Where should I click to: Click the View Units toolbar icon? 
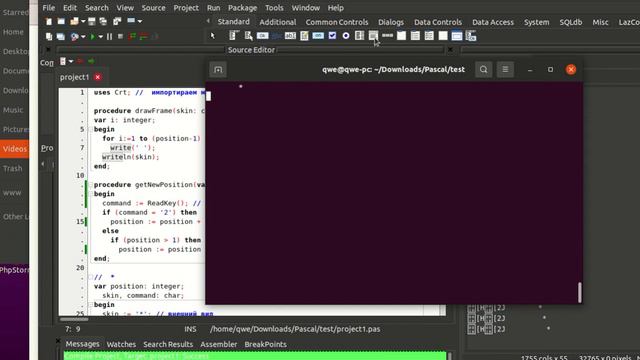49,37
